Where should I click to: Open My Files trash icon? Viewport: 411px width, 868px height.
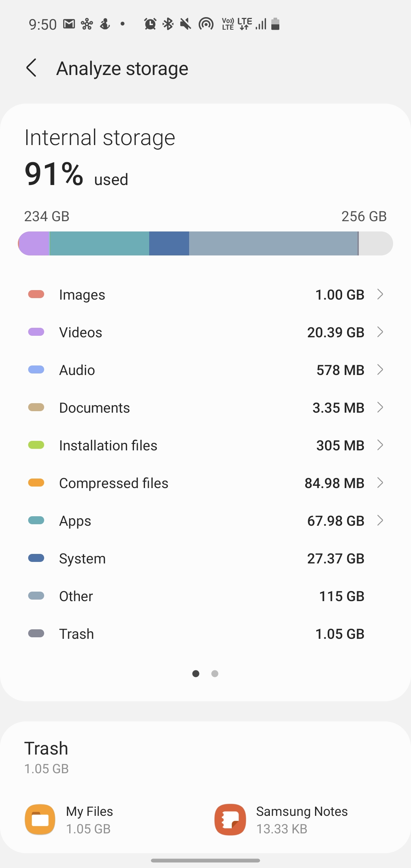point(40,819)
